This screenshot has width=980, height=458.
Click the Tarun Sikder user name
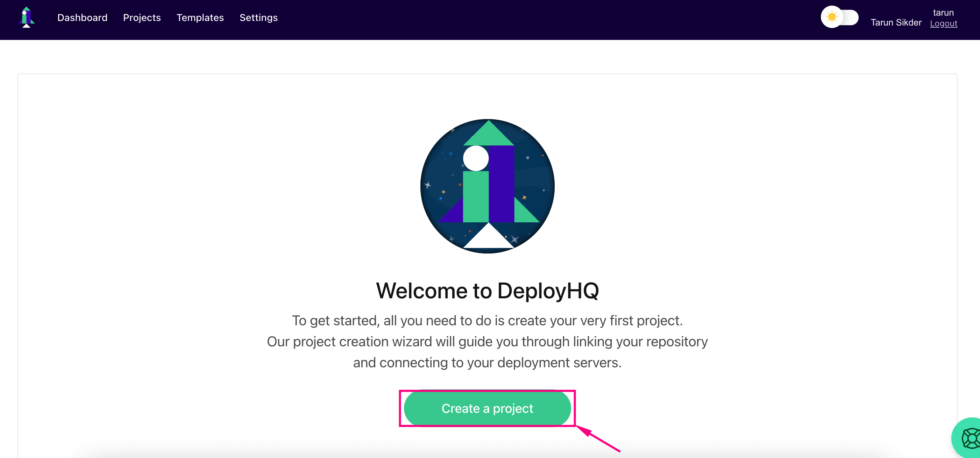click(896, 22)
